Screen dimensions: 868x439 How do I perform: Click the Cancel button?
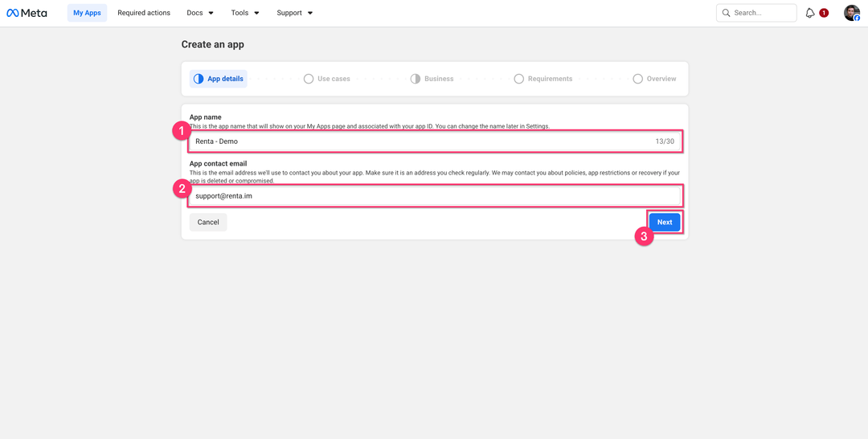208,222
